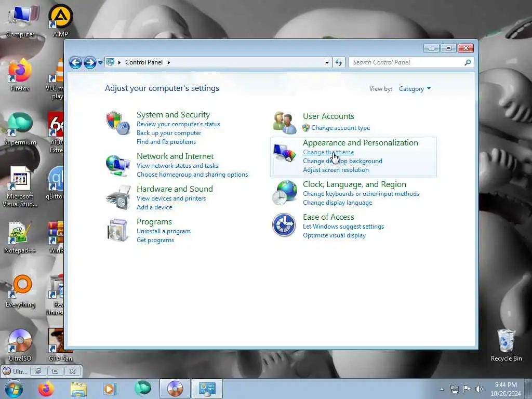Viewport: 532px width, 399px height.
Task: Click Firefox in the taskbar
Action: [x=46, y=389]
